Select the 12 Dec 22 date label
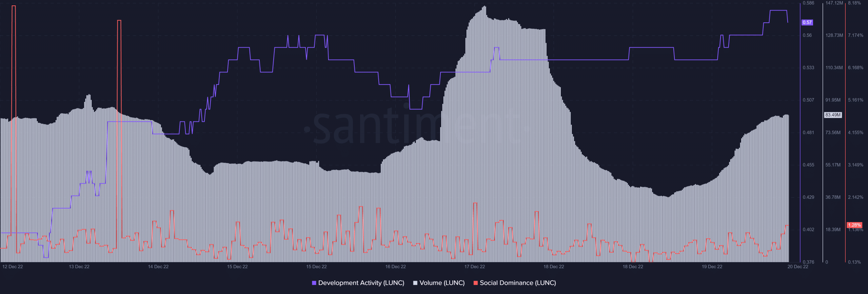Screen dimensions: 868x294 pos(13,267)
